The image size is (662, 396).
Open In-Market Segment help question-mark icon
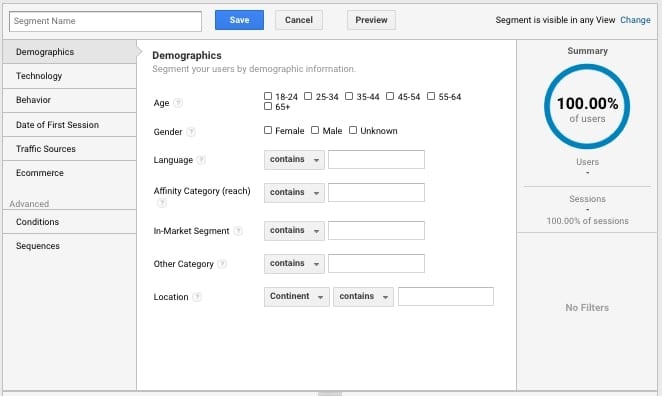238,231
